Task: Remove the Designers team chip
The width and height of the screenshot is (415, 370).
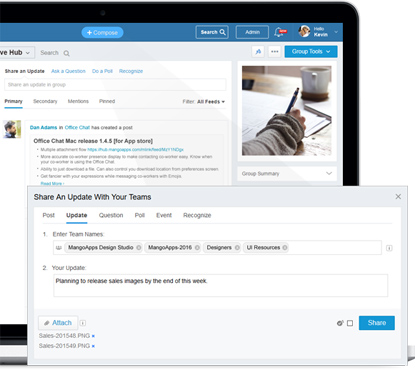Action: [237, 248]
